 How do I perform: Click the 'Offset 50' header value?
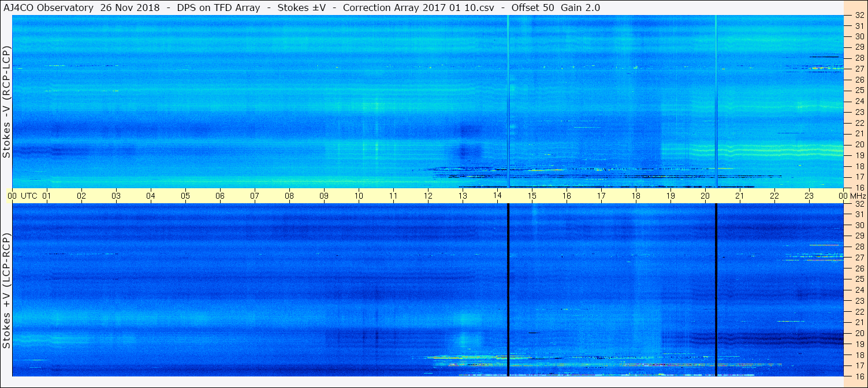532,8
